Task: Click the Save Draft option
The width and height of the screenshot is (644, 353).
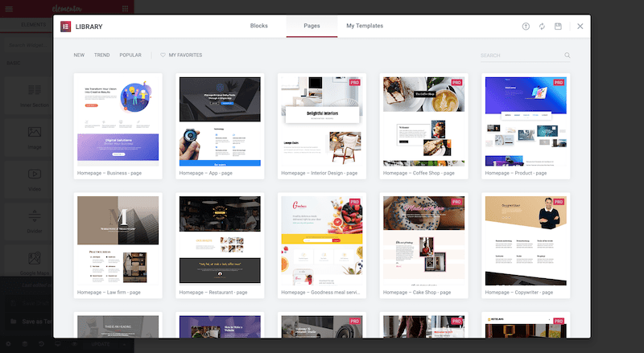Action: 31,303
